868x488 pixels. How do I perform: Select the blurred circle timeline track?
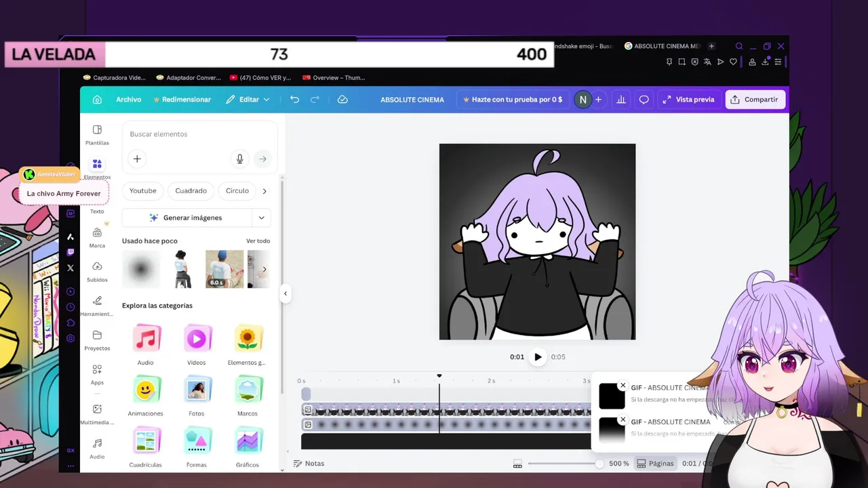tap(447, 425)
